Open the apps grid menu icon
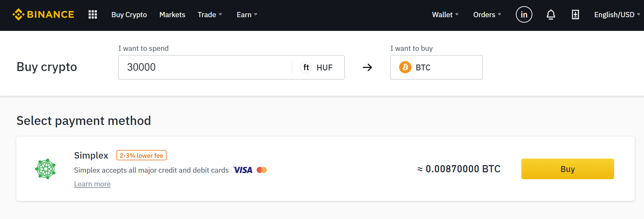This screenshot has height=219, width=644. click(93, 14)
